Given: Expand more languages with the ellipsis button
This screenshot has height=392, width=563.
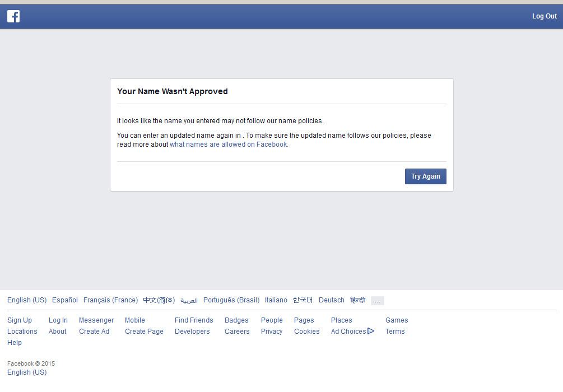Looking at the screenshot, I should pos(378,301).
